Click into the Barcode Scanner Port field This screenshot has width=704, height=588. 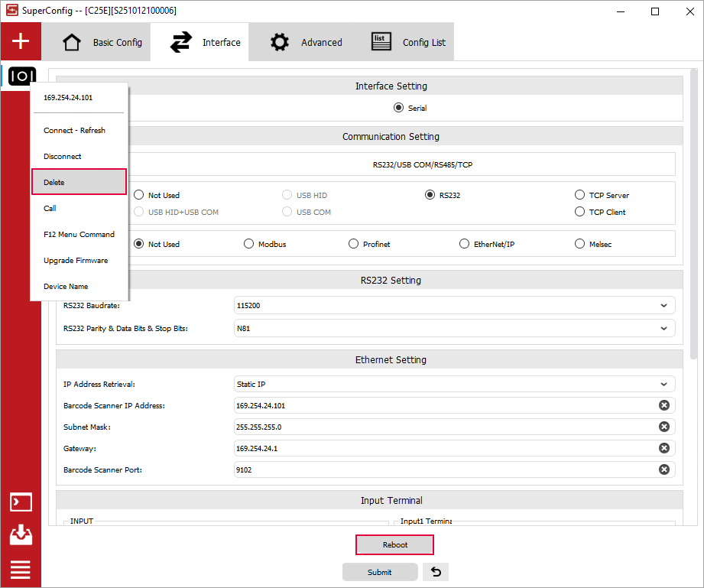pos(443,469)
